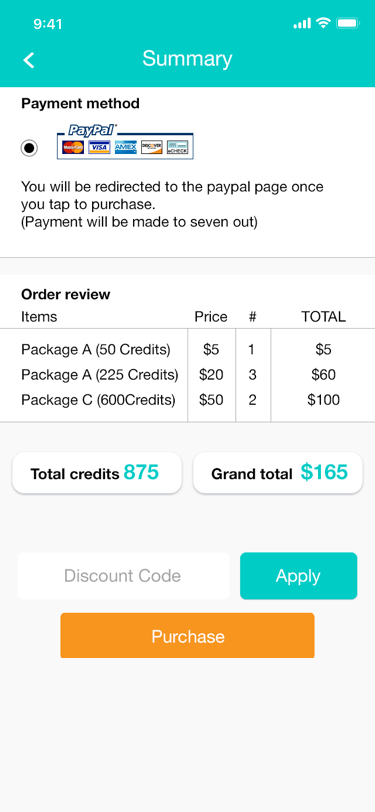Viewport: 375px width, 812px height.
Task: Click the MasterCard card icon
Action: pyautogui.click(x=73, y=148)
